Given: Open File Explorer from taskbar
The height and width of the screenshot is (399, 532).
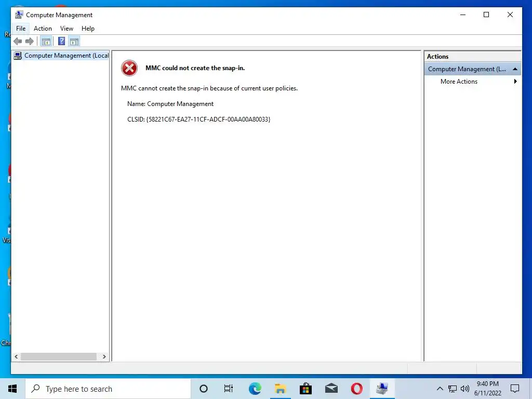Looking at the screenshot, I should [x=280, y=389].
